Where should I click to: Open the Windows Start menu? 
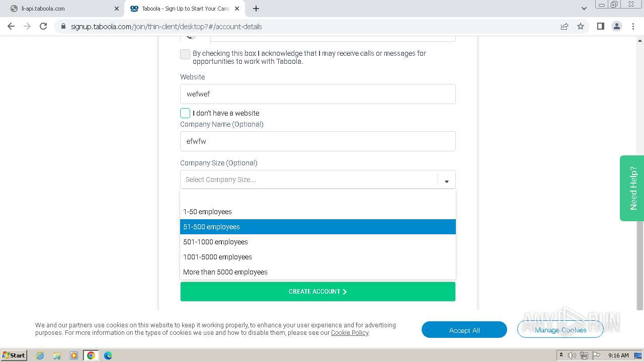click(x=14, y=355)
